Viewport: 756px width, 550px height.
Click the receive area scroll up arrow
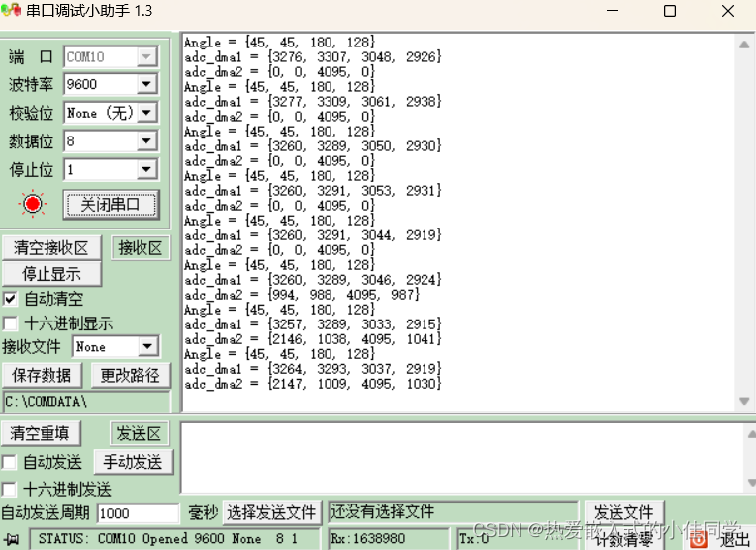tap(744, 45)
